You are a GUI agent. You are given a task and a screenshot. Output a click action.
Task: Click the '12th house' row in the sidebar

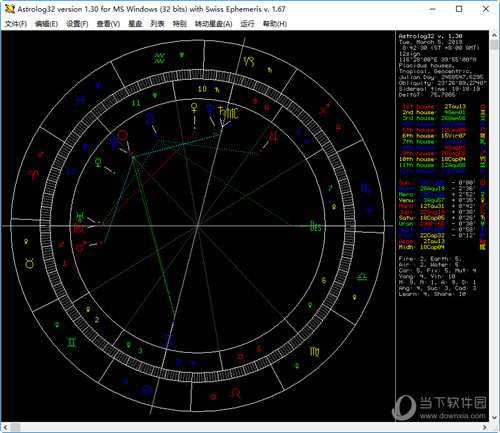[443, 171]
